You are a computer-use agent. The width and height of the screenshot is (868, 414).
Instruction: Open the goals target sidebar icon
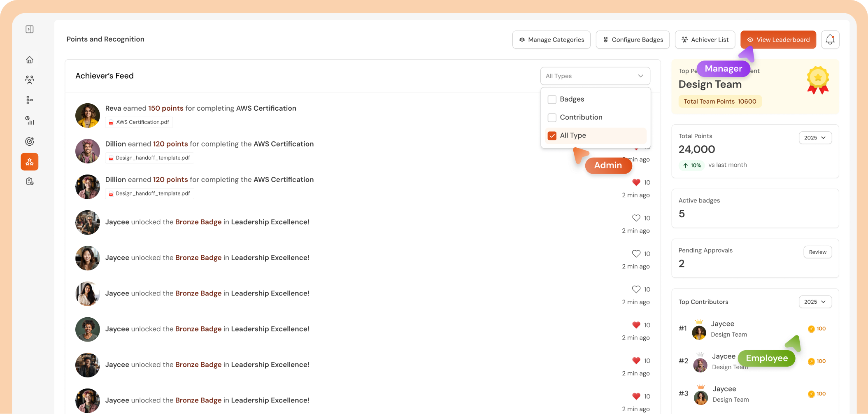coord(30,142)
